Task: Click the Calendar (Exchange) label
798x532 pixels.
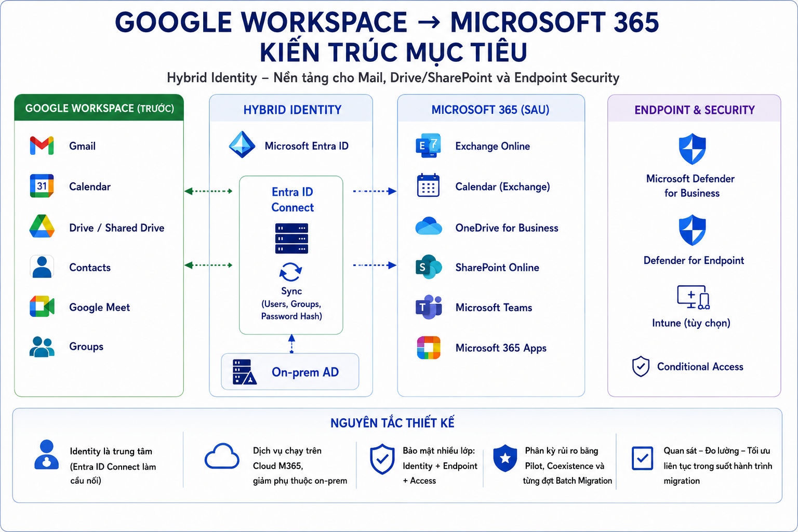Action: tap(502, 187)
